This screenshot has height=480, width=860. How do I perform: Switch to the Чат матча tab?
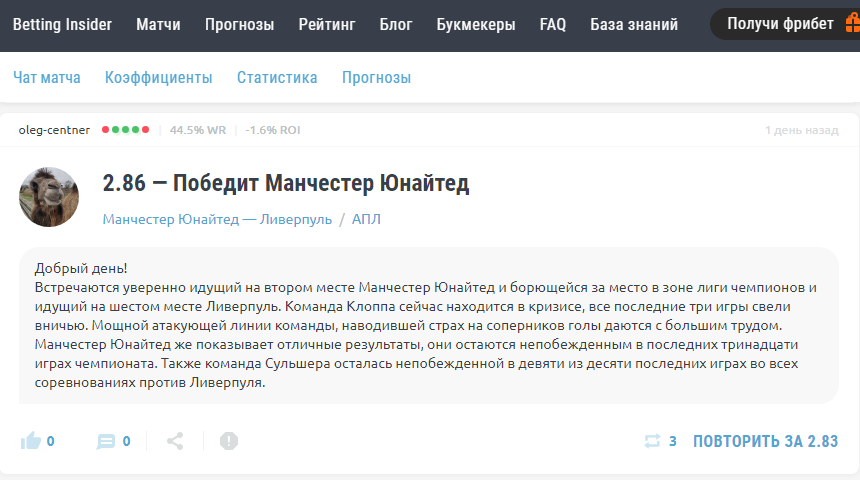pos(47,77)
